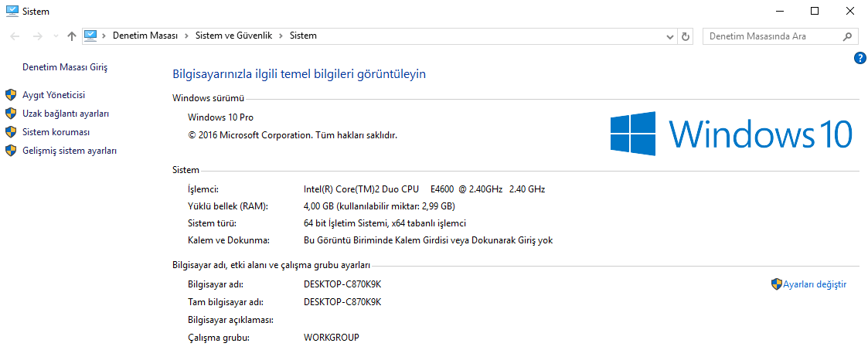Click the Windows sürümü section heading
Viewport: 868px width, 350px height.
click(208, 98)
